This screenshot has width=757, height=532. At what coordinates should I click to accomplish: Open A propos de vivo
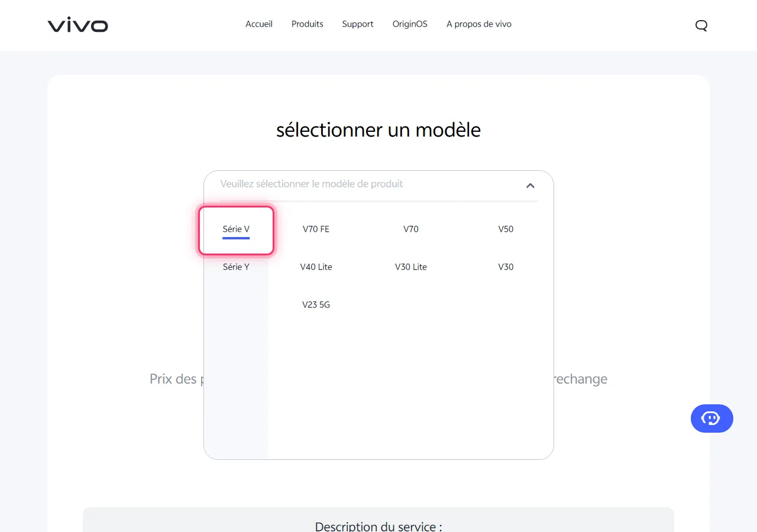pyautogui.click(x=479, y=24)
